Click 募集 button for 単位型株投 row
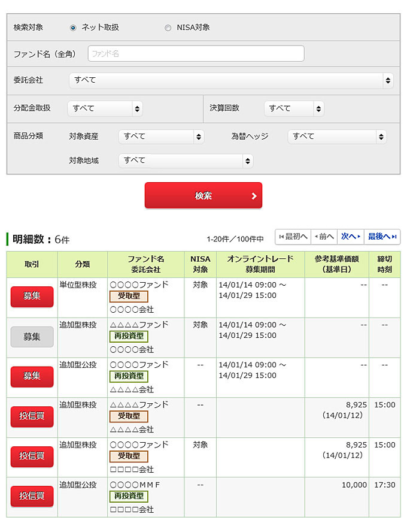This screenshot has width=407, height=532. (x=32, y=297)
